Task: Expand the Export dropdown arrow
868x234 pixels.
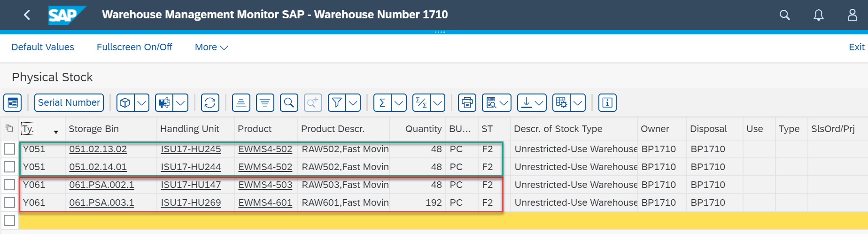Action: 539,102
